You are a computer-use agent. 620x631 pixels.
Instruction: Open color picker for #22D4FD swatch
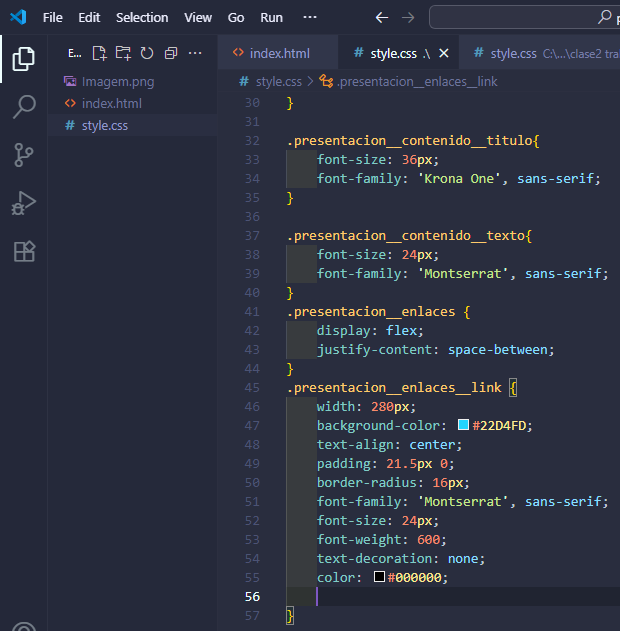click(463, 425)
